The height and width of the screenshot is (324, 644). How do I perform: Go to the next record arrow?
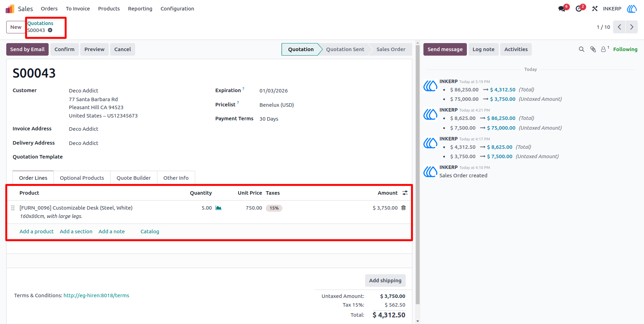632,27
